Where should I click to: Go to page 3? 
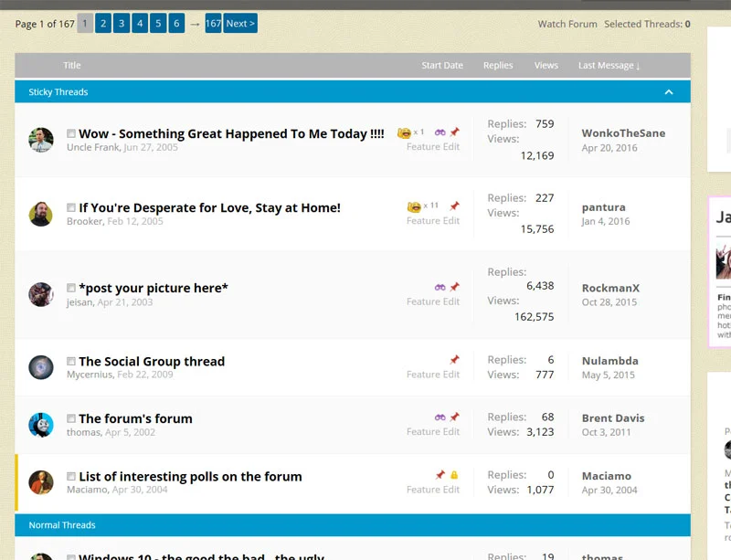122,24
